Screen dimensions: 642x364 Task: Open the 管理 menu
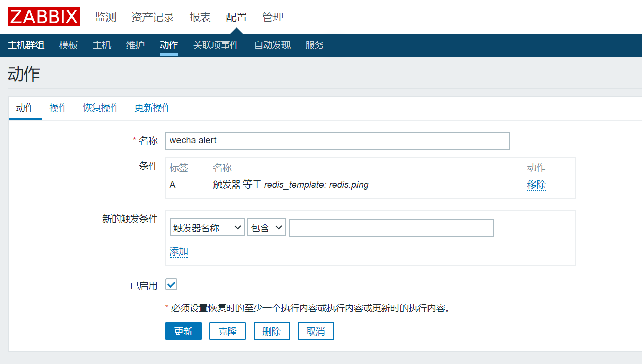tap(273, 17)
